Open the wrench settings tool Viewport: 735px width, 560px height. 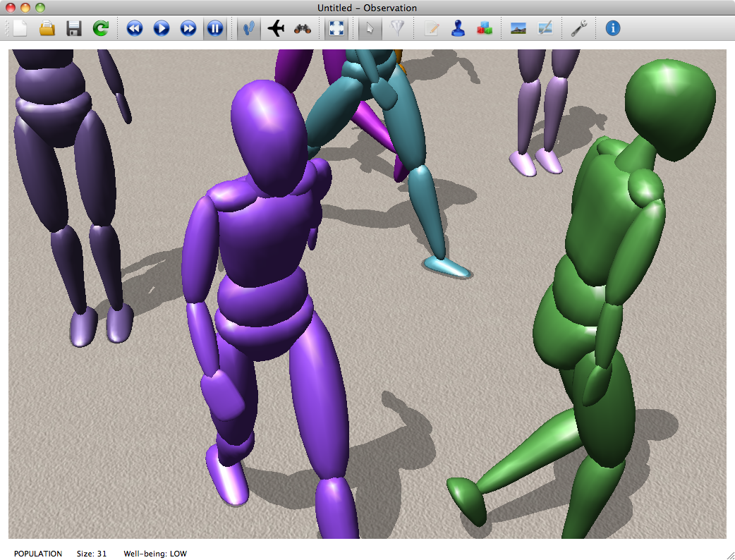click(579, 28)
